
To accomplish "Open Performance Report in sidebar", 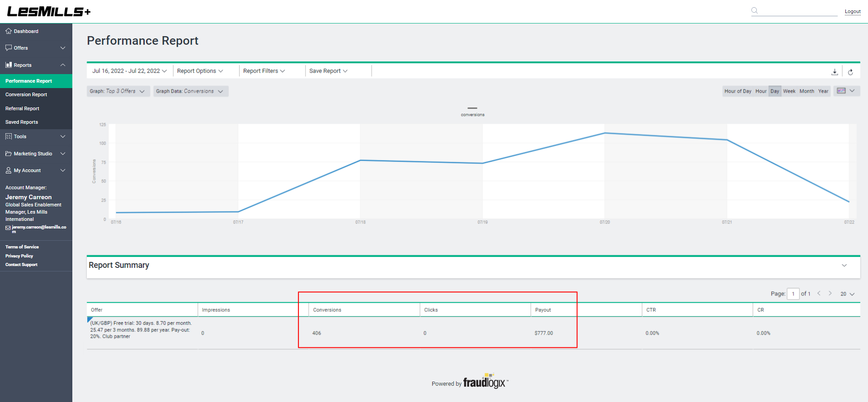I will tap(36, 81).
